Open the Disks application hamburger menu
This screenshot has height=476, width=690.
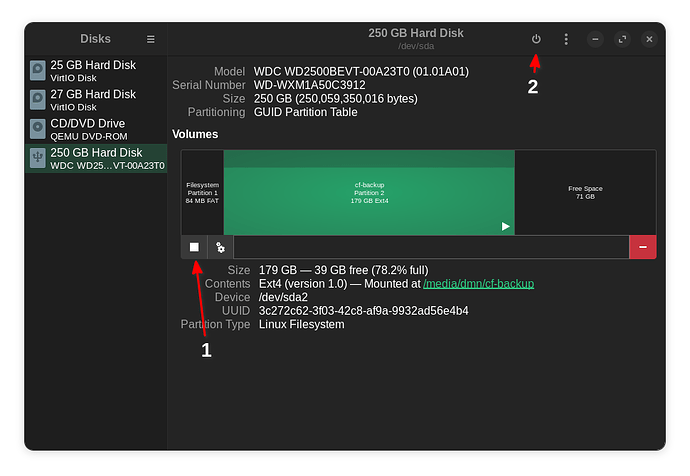pyautogui.click(x=150, y=39)
